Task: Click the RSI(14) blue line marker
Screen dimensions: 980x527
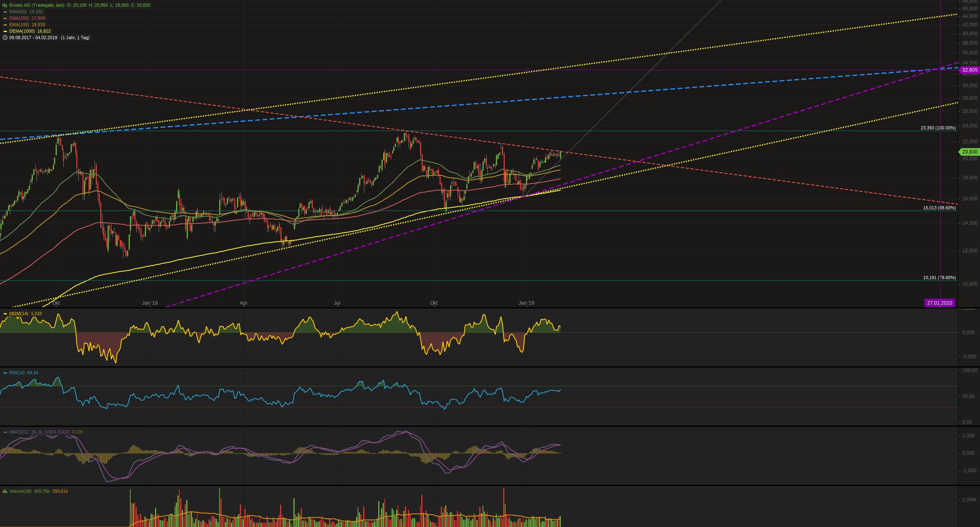Action: tap(5, 373)
